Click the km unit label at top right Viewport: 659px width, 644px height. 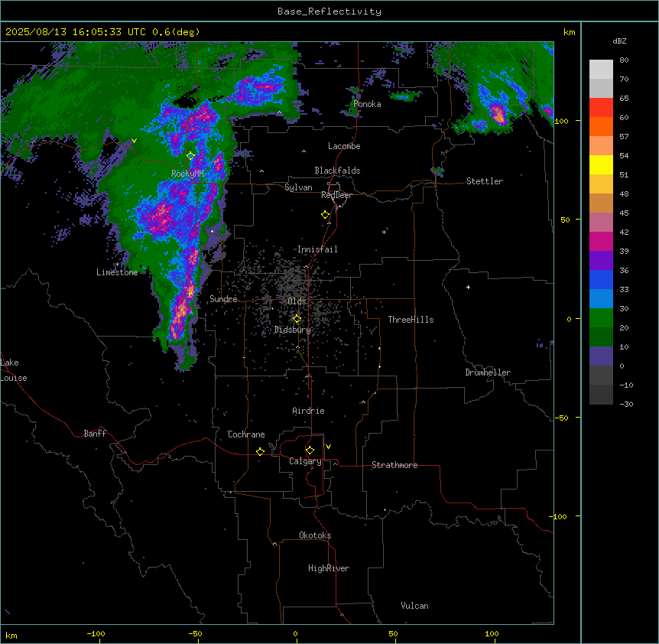coord(570,32)
